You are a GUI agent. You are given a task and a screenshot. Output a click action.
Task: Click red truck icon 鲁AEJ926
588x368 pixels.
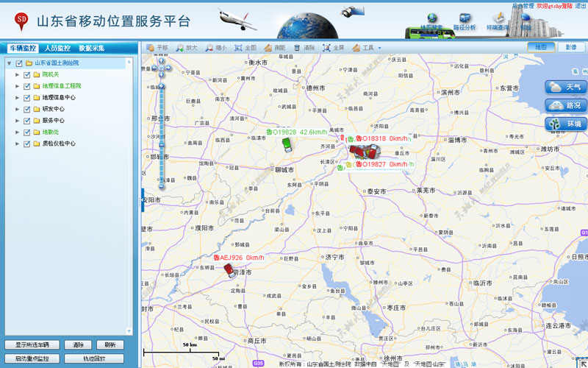tap(229, 270)
